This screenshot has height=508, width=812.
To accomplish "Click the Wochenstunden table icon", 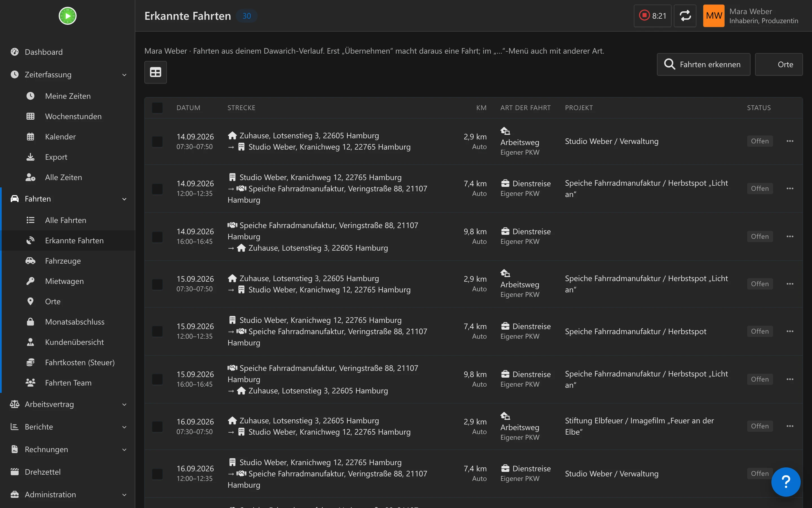I will [x=30, y=116].
